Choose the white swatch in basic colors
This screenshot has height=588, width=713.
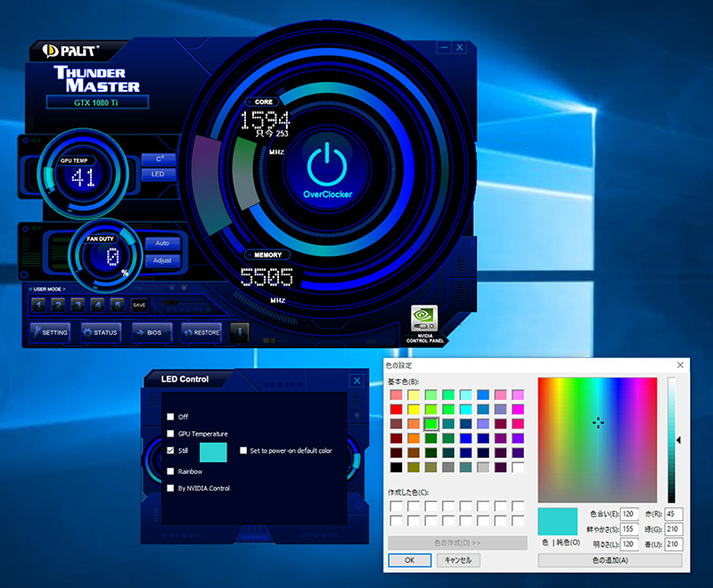point(518,467)
